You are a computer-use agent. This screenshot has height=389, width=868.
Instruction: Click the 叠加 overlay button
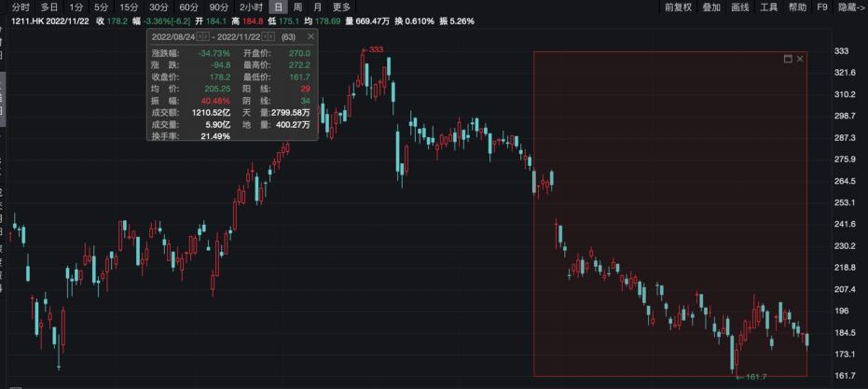pos(711,7)
